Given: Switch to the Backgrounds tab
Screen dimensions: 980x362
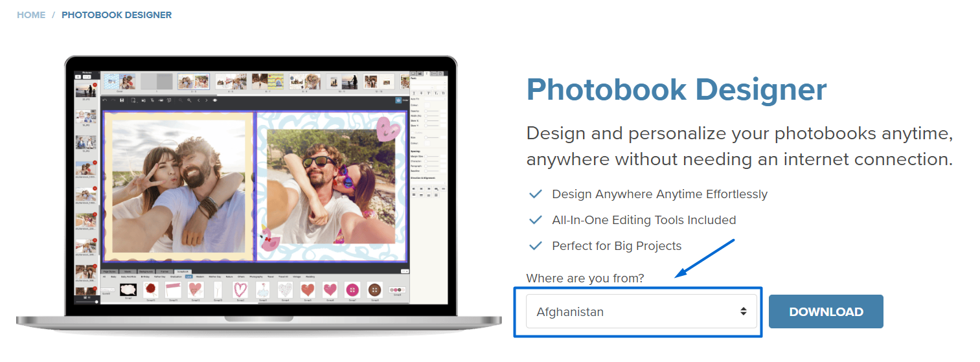Looking at the screenshot, I should click(146, 271).
